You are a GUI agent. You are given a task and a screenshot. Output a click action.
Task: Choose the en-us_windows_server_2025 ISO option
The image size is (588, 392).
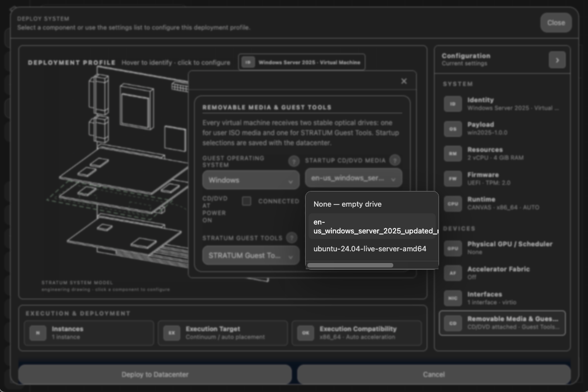point(372,226)
